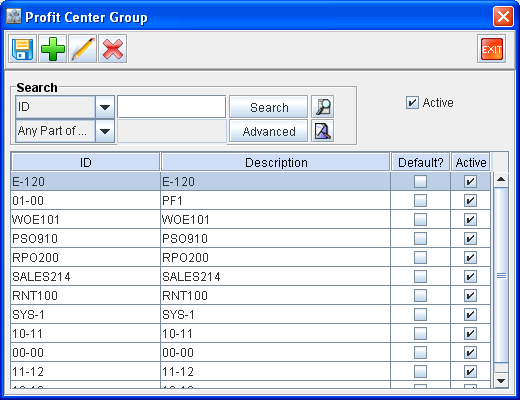The height and width of the screenshot is (400, 520).
Task: Click the floppy disk Save icon
Action: click(x=22, y=49)
